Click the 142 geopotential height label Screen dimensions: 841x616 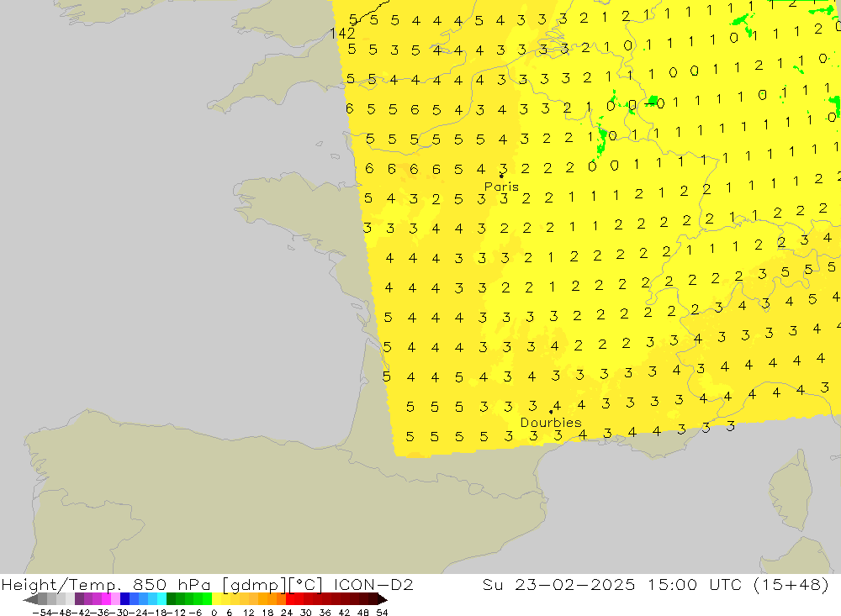click(342, 34)
